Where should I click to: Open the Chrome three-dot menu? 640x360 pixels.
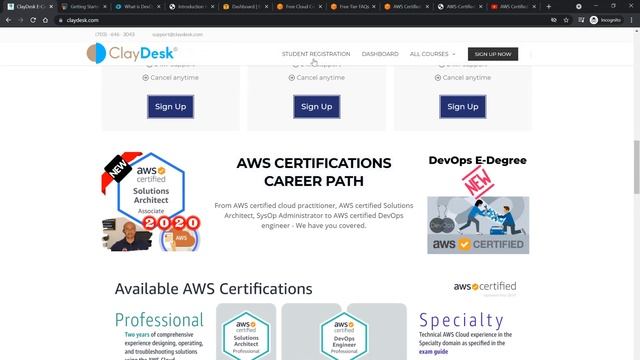[x=631, y=20]
